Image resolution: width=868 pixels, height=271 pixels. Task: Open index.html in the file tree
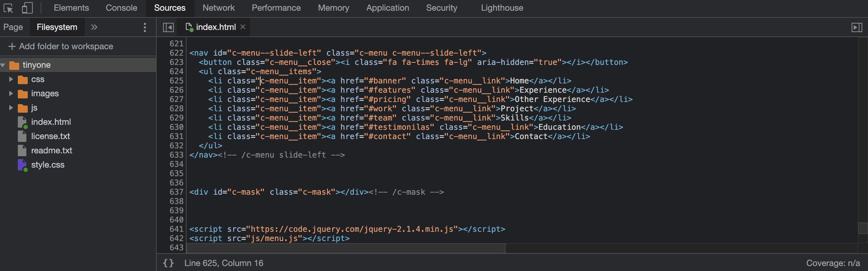51,122
